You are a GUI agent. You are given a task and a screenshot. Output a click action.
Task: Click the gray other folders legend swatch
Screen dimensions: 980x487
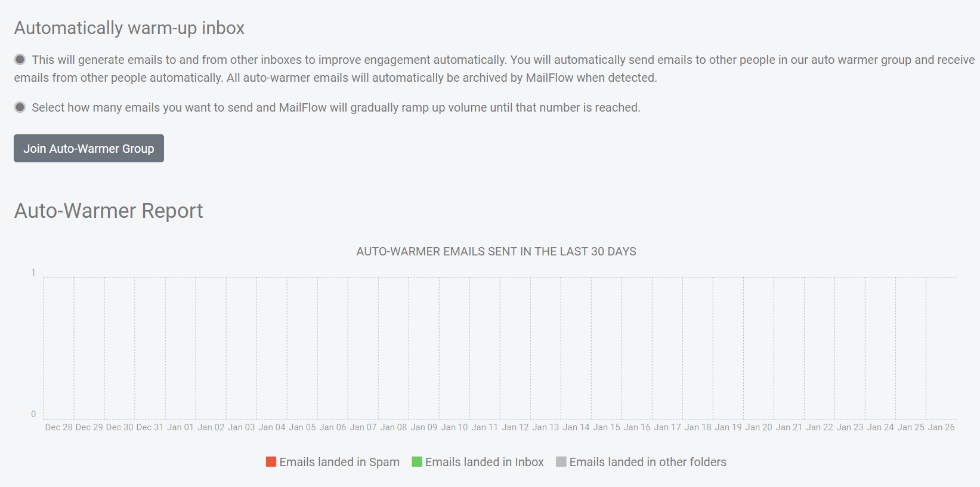561,462
